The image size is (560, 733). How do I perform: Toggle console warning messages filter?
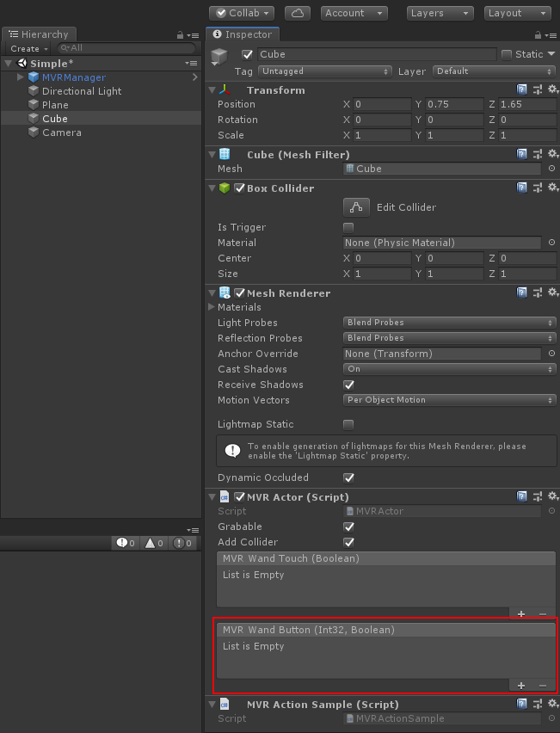pyautogui.click(x=154, y=543)
